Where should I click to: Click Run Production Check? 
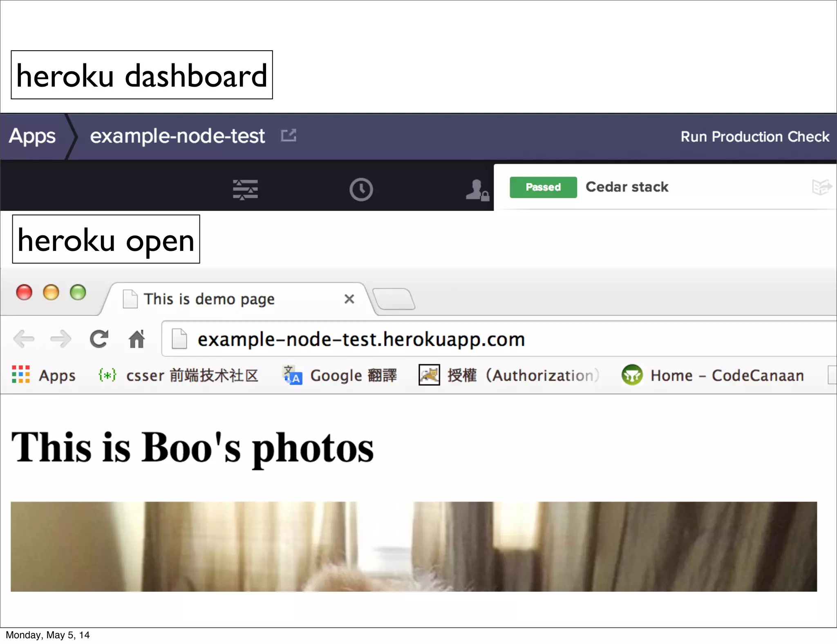755,136
